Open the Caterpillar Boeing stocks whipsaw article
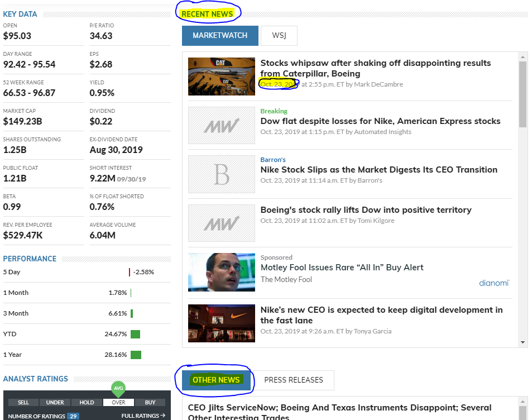Image resolution: width=532 pixels, height=420 pixels. pos(376,68)
